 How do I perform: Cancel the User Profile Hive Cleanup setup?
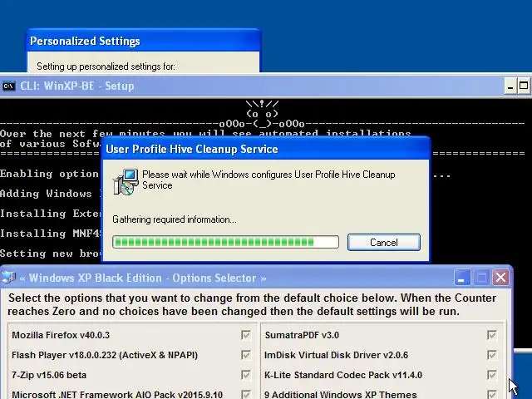coord(384,242)
